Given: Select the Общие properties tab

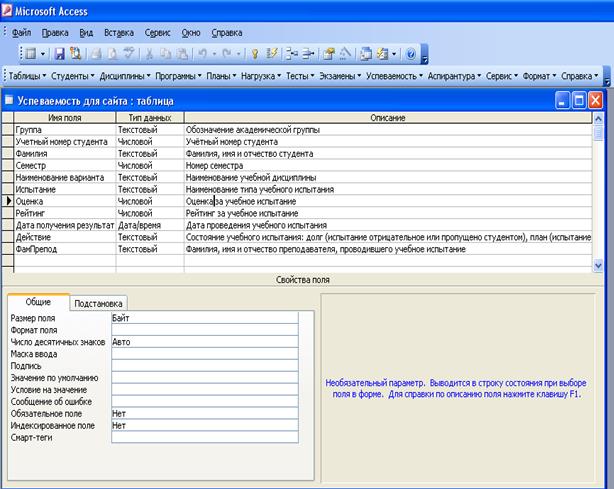Looking at the screenshot, I should pos(38,302).
